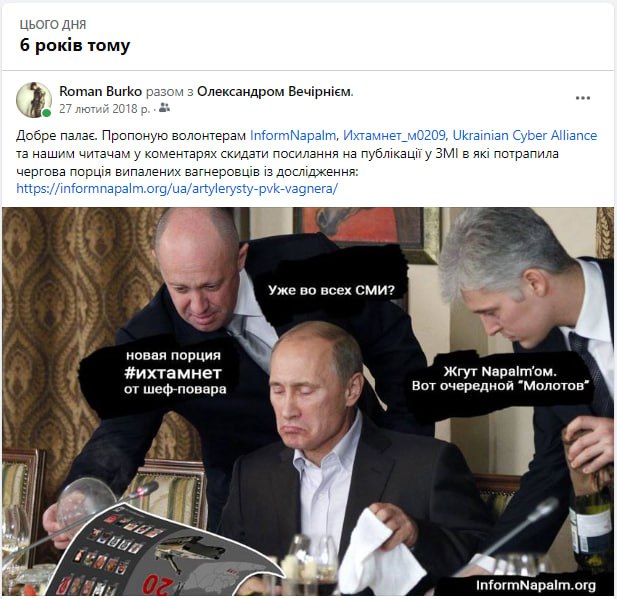Open the attached meme photo

click(308, 401)
